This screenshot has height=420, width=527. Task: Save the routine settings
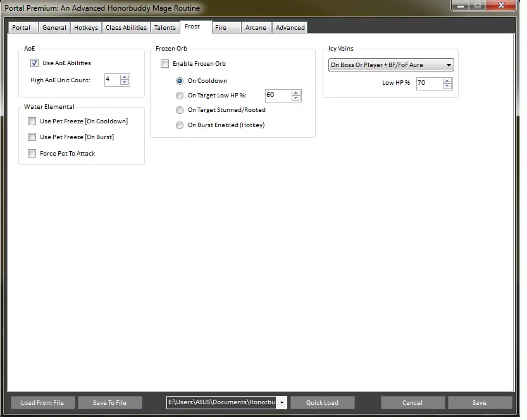click(x=480, y=402)
